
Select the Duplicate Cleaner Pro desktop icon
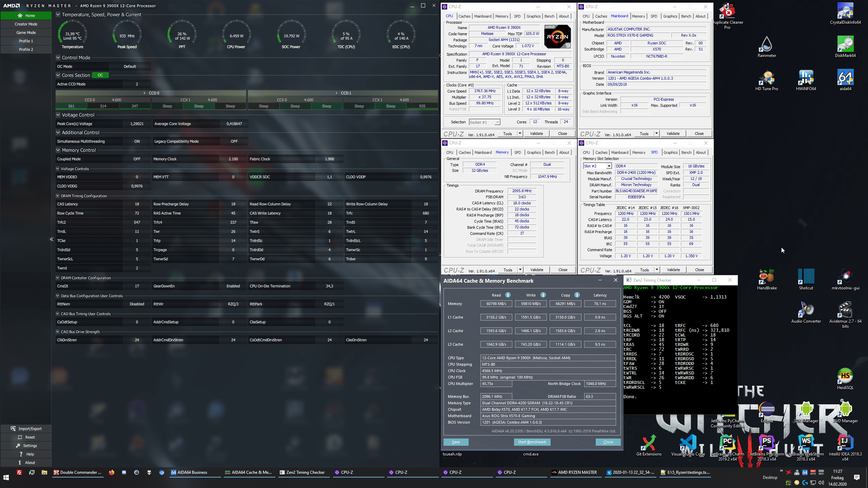coord(727,16)
